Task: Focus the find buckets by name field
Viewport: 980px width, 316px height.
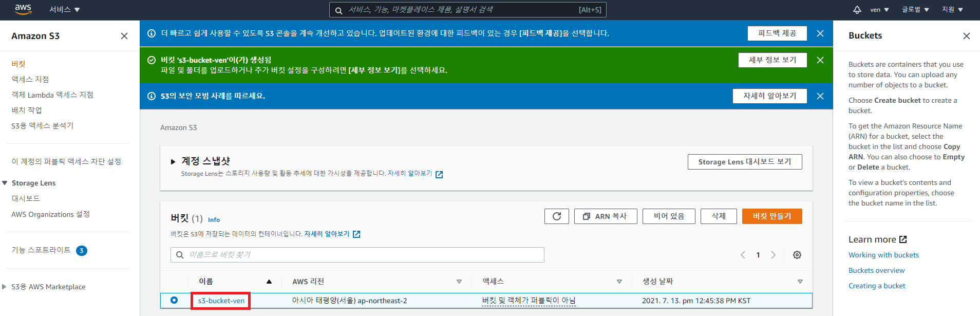Action: click(357, 255)
